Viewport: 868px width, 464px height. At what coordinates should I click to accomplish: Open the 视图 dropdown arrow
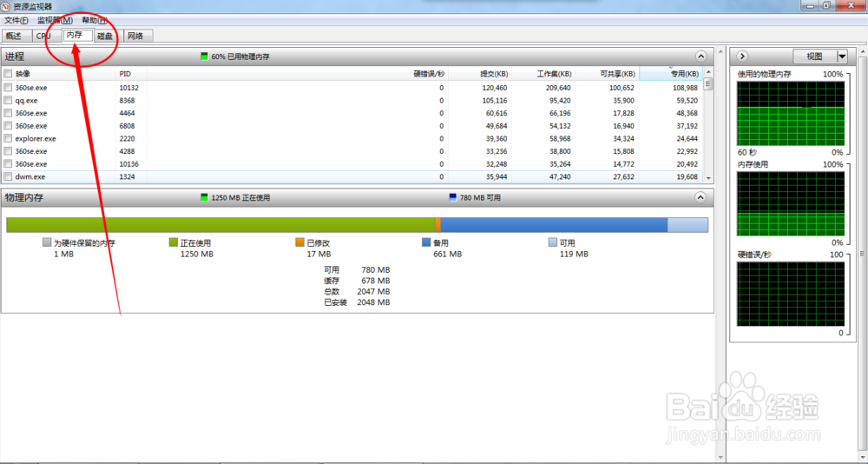pyautogui.click(x=843, y=56)
